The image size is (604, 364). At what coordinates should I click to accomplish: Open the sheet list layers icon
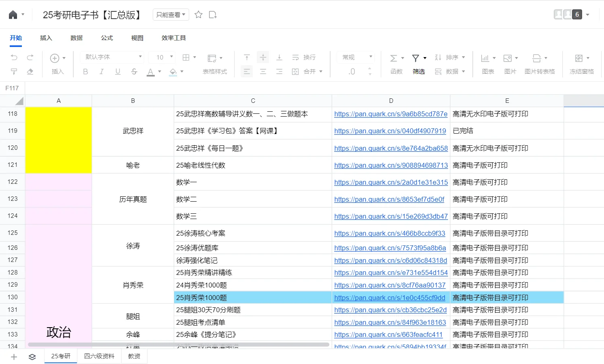(x=32, y=357)
